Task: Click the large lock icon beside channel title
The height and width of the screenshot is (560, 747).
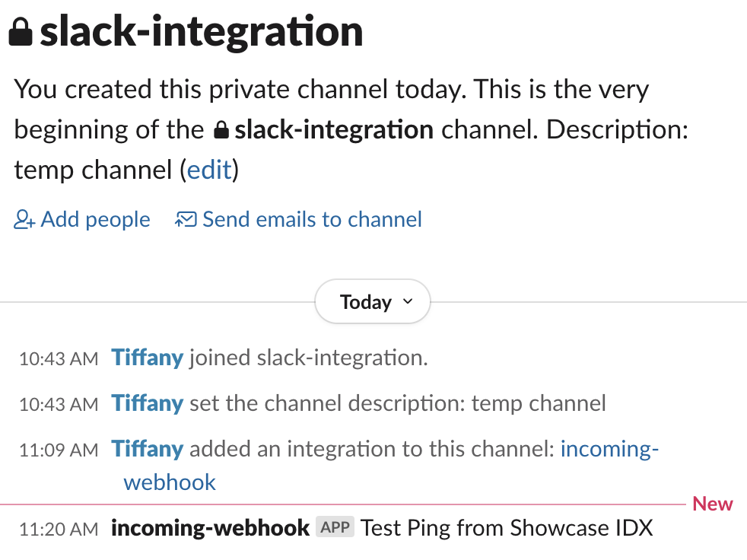Action: [21, 32]
